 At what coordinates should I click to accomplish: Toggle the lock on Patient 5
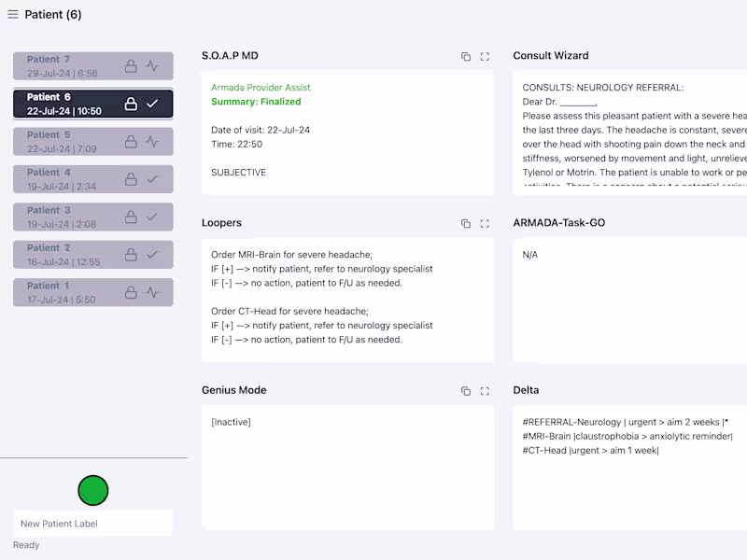click(131, 142)
